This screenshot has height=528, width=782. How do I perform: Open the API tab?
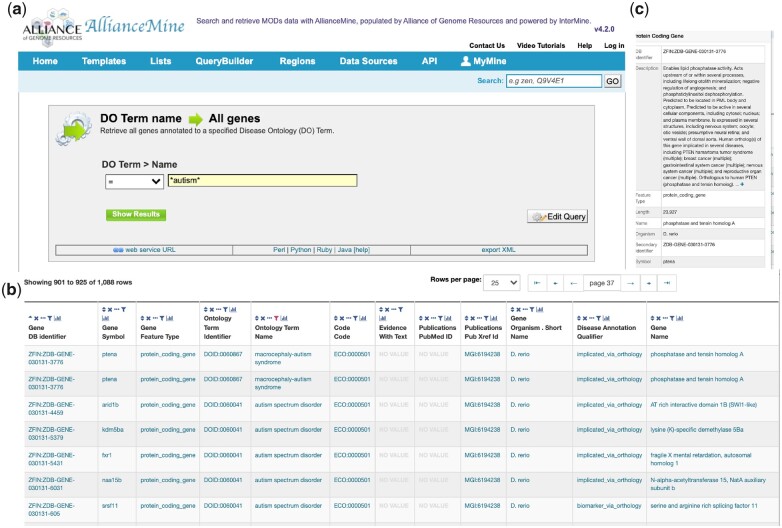tap(429, 61)
